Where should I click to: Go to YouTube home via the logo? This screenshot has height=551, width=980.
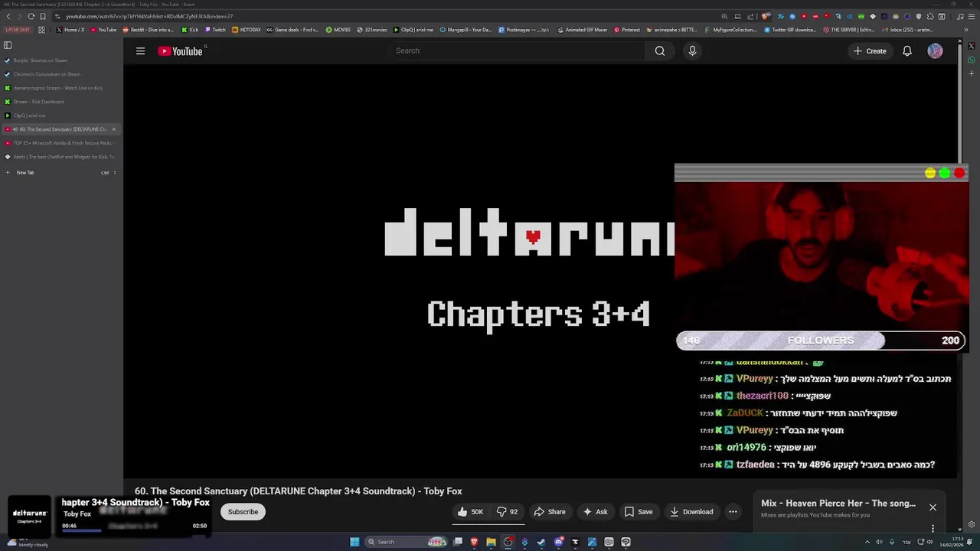coord(181,51)
